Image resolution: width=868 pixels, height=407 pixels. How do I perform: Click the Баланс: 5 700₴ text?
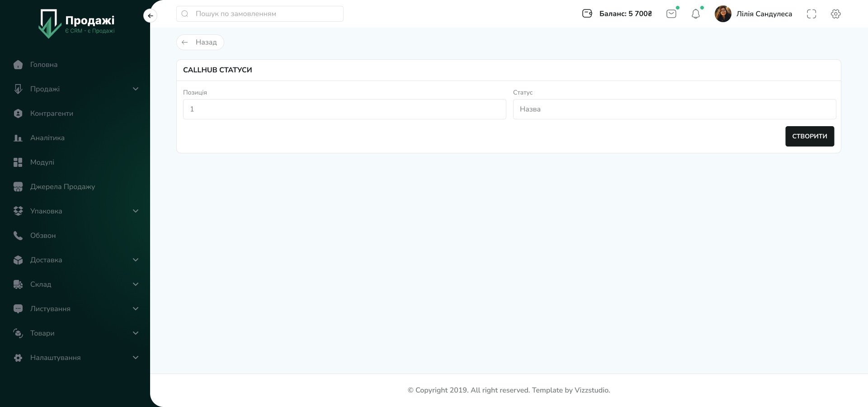[626, 14]
